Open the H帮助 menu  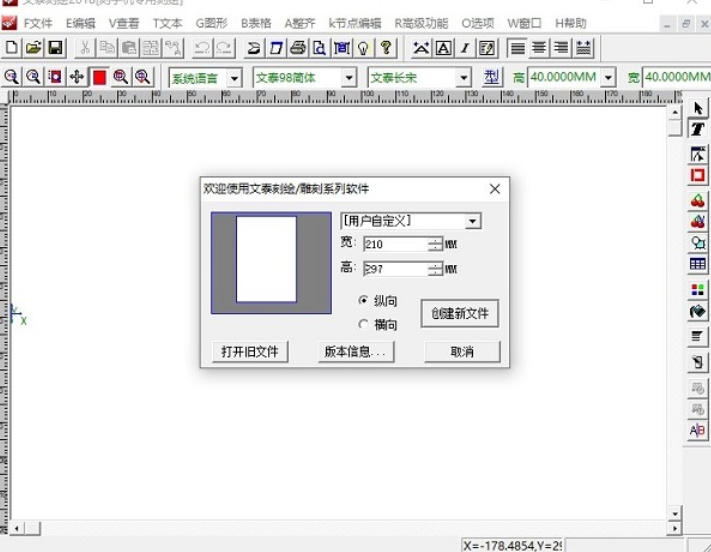click(x=570, y=23)
